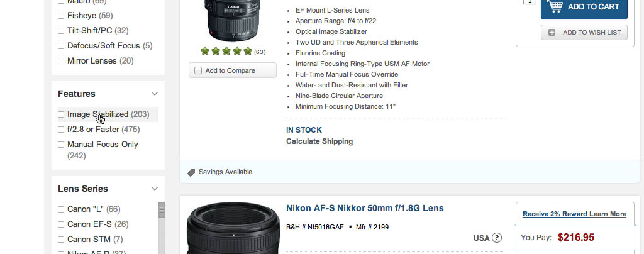Check the Canon "L" lens series

[61, 209]
